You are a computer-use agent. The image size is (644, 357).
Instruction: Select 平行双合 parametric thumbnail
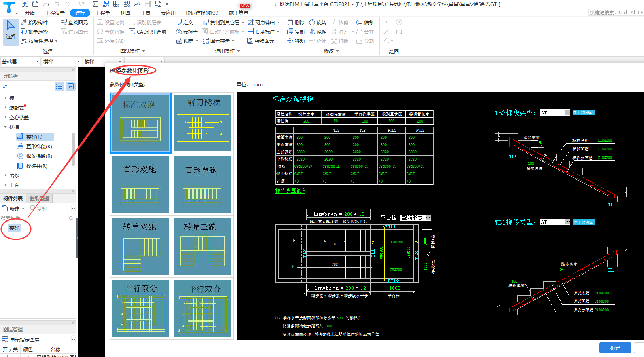pos(203,308)
